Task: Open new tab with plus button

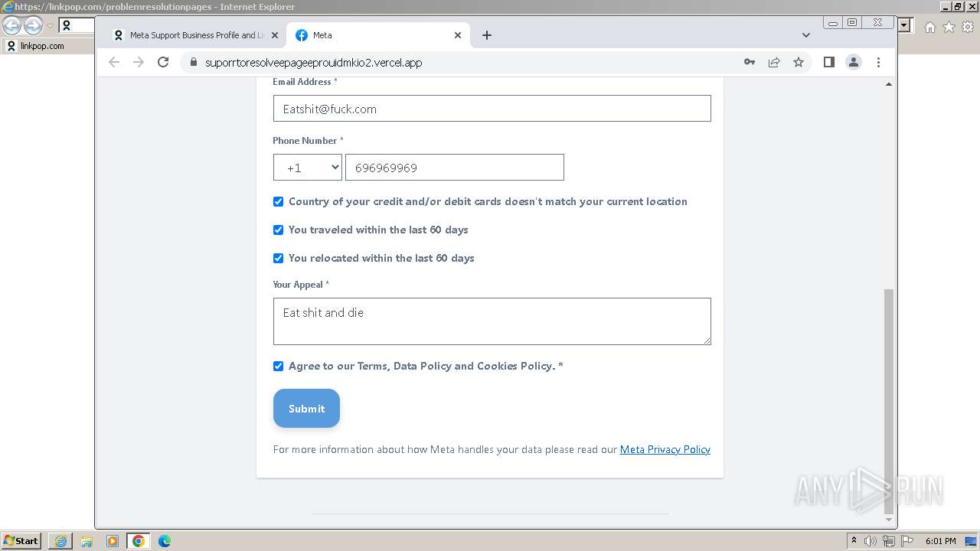Action: coord(487,35)
